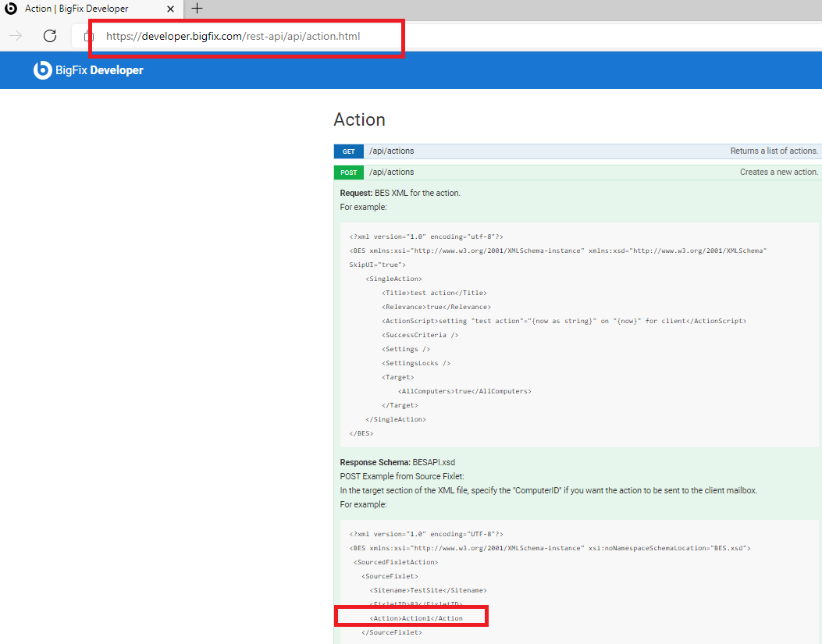This screenshot has height=644, width=822.
Task: Click the browser address bar URL
Action: [234, 36]
